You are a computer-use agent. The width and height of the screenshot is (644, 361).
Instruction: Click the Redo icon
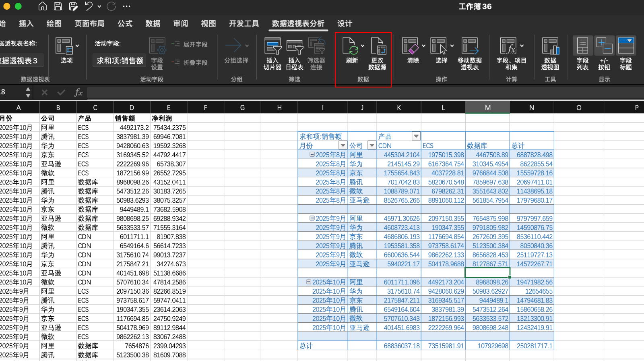[x=111, y=6]
